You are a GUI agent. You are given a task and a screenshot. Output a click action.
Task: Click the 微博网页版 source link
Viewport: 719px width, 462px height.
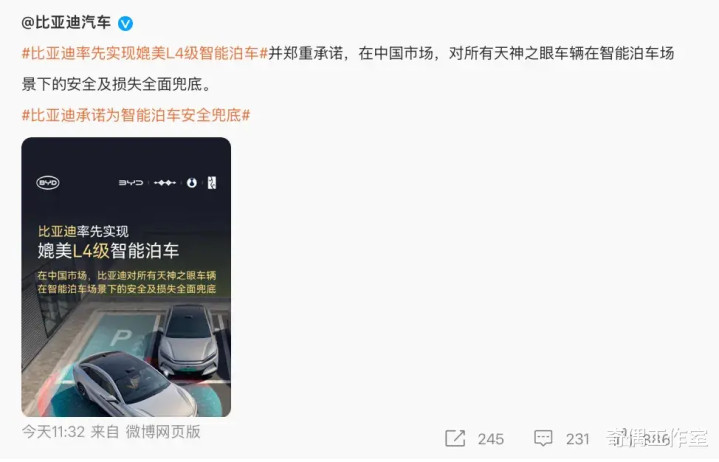click(163, 431)
